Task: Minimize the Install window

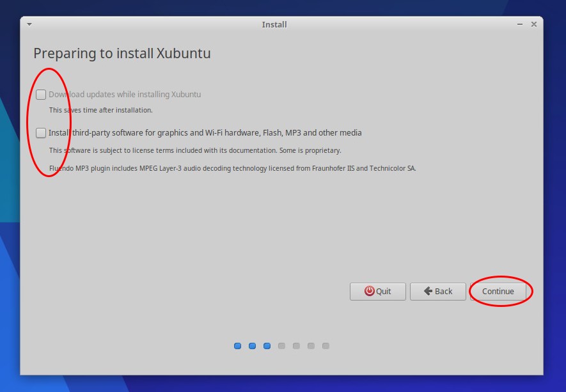Action: pos(520,24)
